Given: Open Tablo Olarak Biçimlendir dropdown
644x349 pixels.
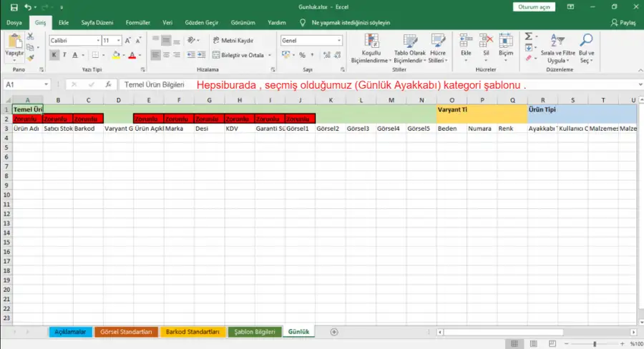Looking at the screenshot, I should pyautogui.click(x=410, y=49).
